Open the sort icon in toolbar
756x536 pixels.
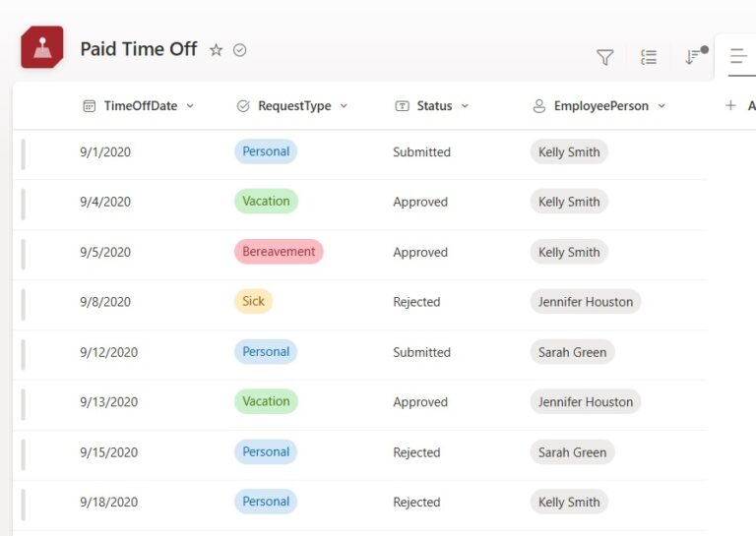(694, 57)
